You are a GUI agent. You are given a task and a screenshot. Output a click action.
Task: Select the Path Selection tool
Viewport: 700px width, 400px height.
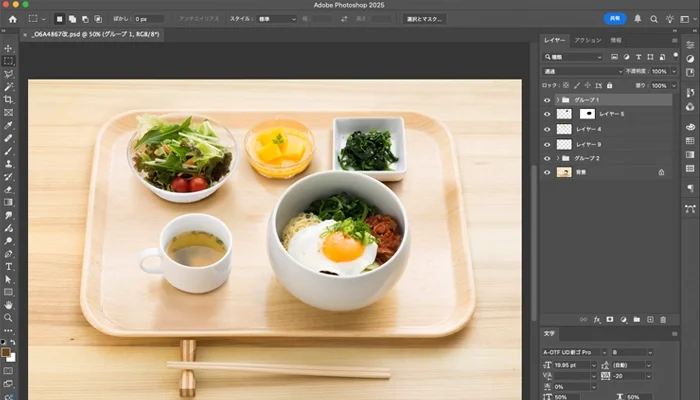coord(8,279)
